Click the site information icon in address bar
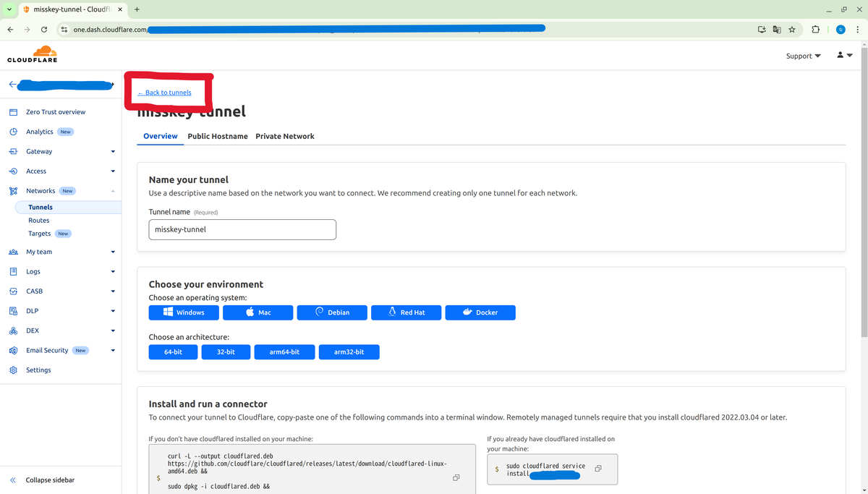 click(x=64, y=30)
